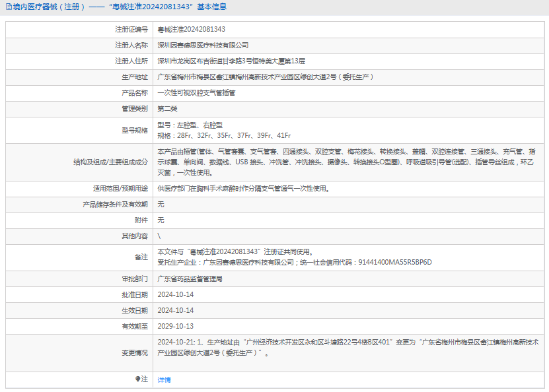Click the approving department 广东省药品监督管理局
This screenshot has width=549, height=392.
pyautogui.click(x=190, y=278)
